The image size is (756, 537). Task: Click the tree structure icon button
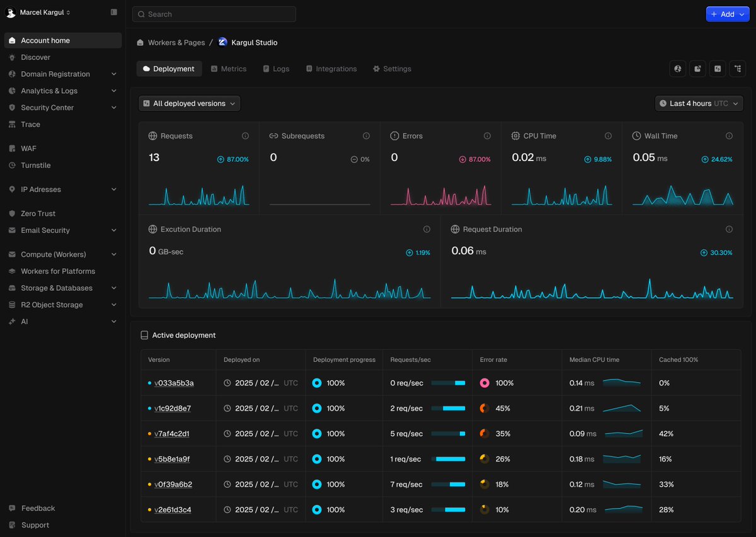click(x=738, y=69)
